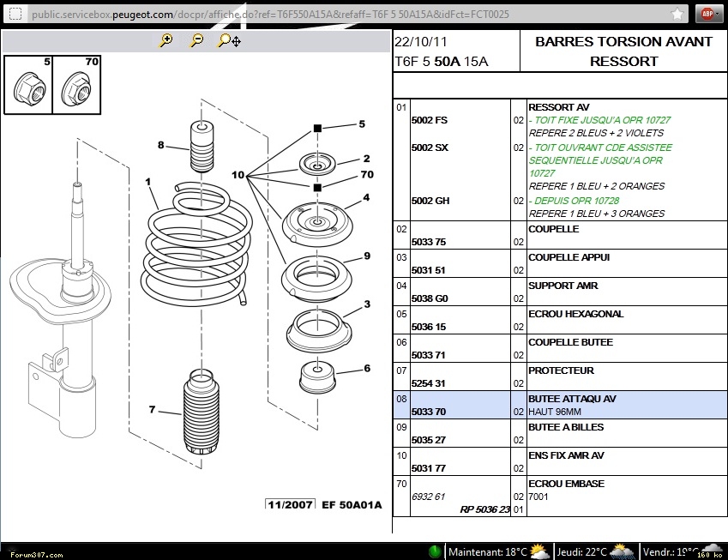The height and width of the screenshot is (560, 728).
Task: Click the zoom-fit magnifier with arrows icon
Action: pos(229,40)
